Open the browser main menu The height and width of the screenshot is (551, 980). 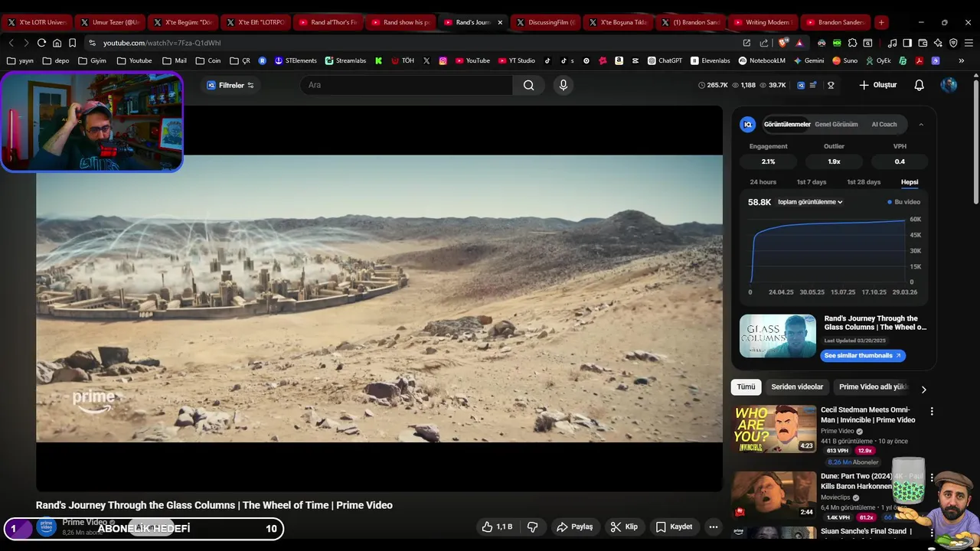click(969, 43)
